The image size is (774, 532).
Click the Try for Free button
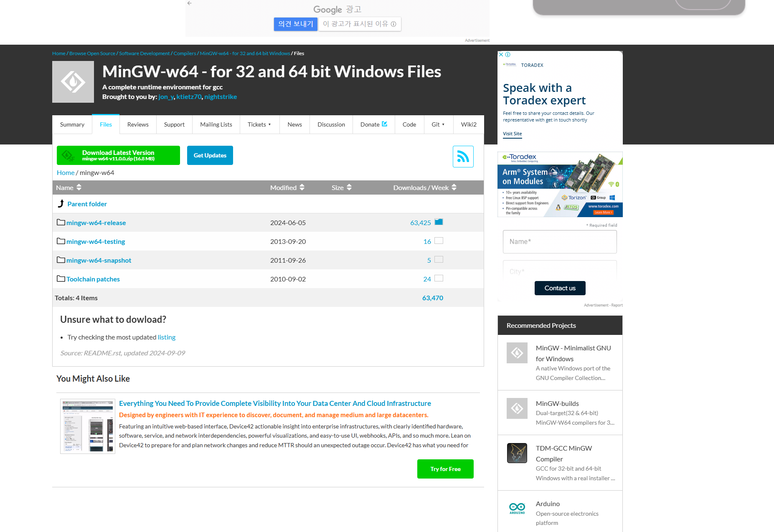pos(445,469)
